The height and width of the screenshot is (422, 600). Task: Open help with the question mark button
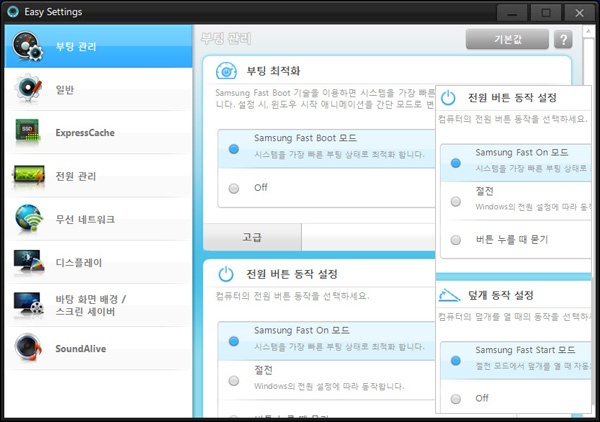[563, 39]
